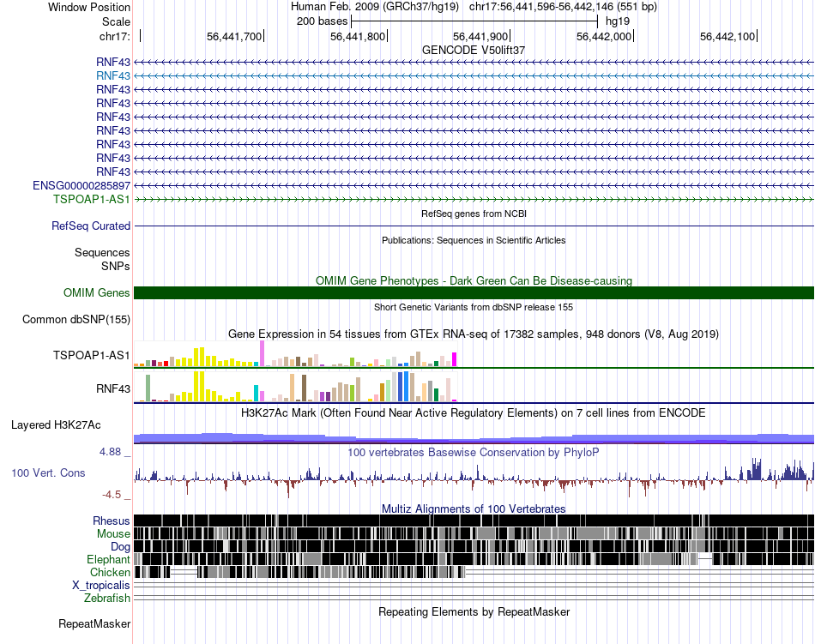Open 'Repeating Elements by RepeatMasker' title
The height and width of the screenshot is (644, 815).
click(x=474, y=611)
